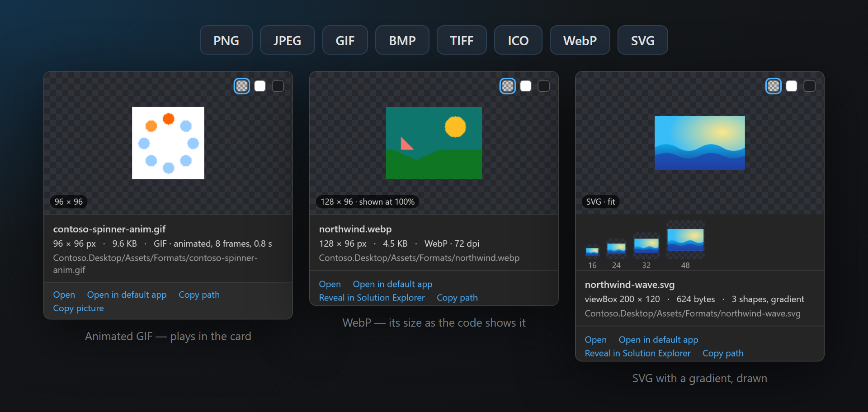The width and height of the screenshot is (868, 412).
Task: Set dark background on northwind.webp card
Action: [x=544, y=86]
